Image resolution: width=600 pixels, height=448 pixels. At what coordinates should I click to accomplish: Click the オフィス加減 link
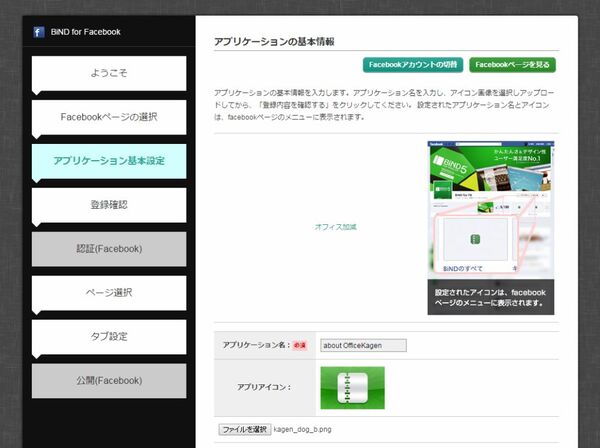pos(335,227)
